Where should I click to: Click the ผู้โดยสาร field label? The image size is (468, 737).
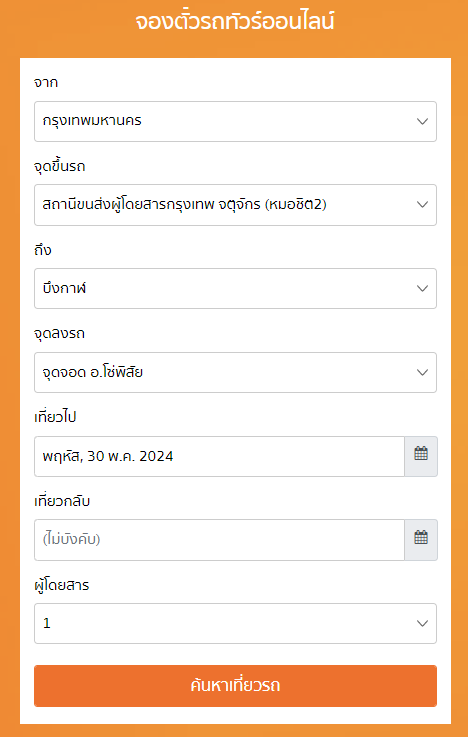point(62,585)
